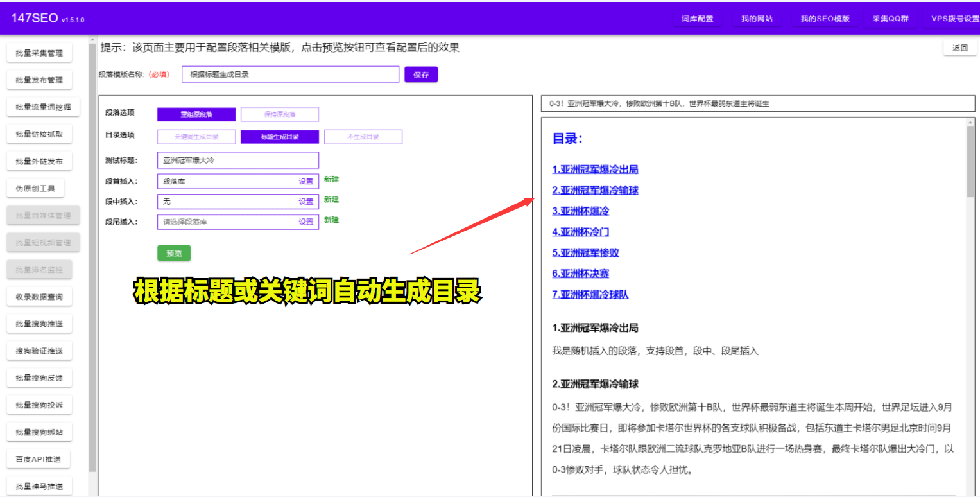The height and width of the screenshot is (497, 980).
Task: Click the 147SEO logo title
Action: [x=35, y=18]
